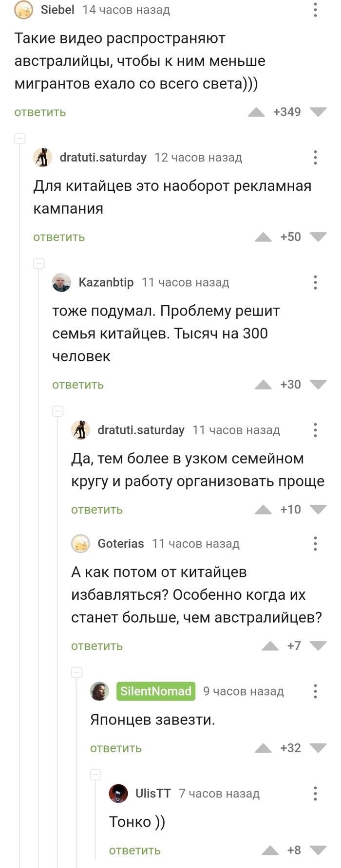Click 'ответить' under Siebel's comment

pyautogui.click(x=39, y=112)
